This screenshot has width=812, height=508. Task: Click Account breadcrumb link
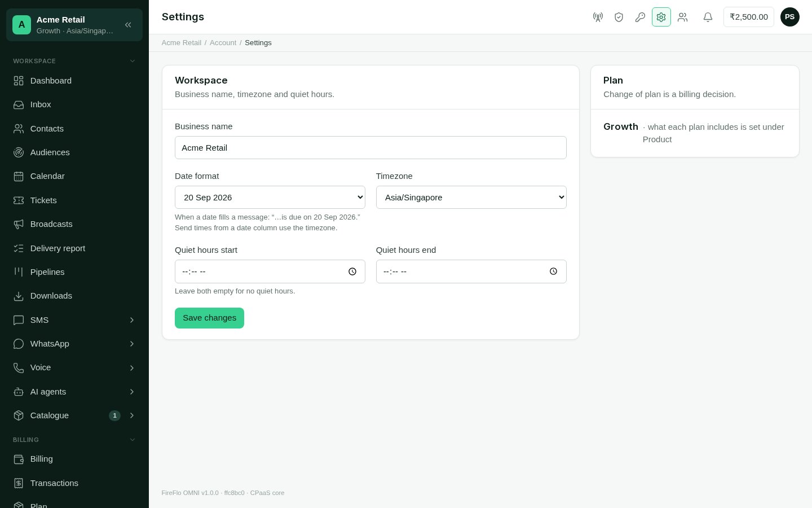coord(223,43)
